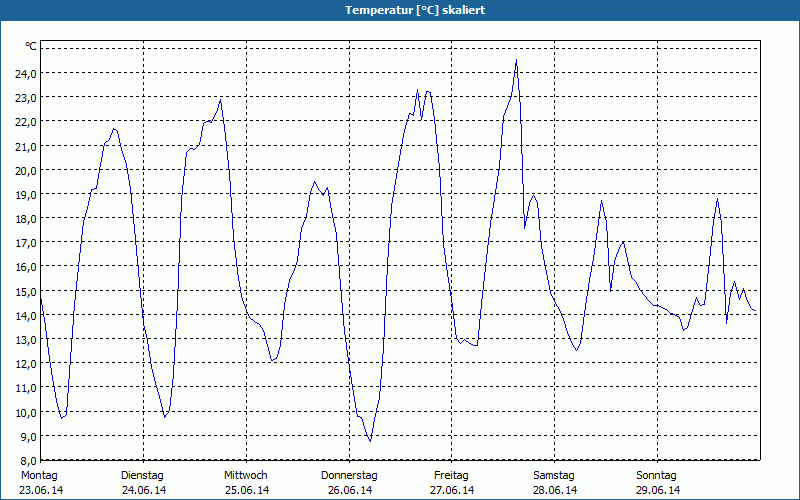Click the Montag 23.06.14 axis label
Viewport: 800px width, 500px height.
click(41, 483)
